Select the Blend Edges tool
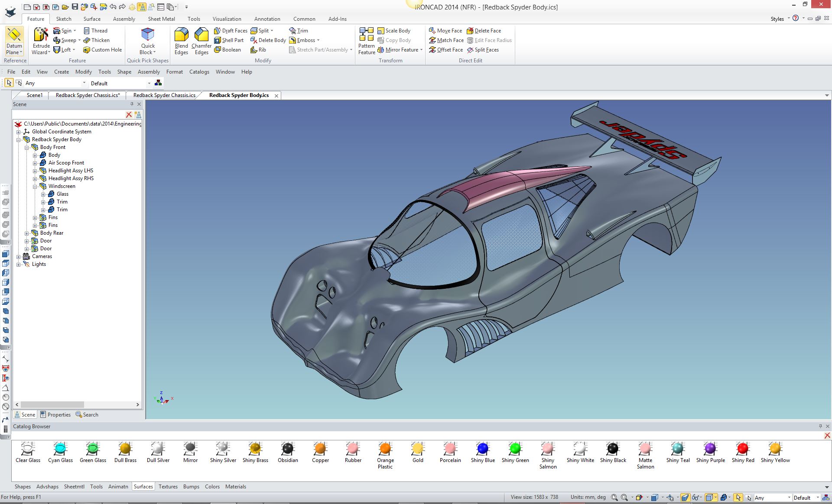Screen dimensions: 832x504 (181, 41)
